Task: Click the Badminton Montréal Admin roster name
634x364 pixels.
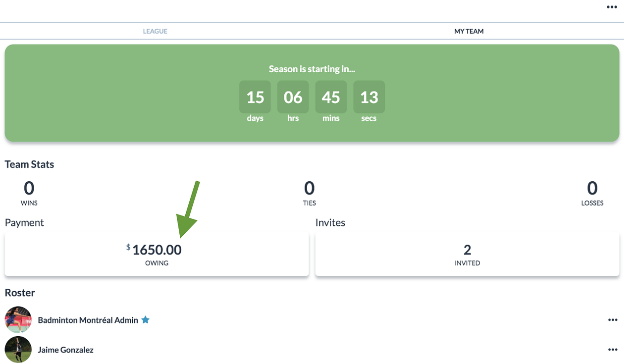Action: (x=88, y=320)
